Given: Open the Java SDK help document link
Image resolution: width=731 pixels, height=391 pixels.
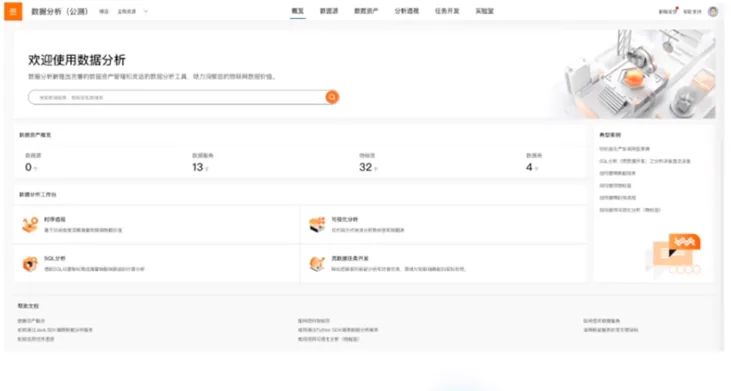Looking at the screenshot, I should 55,330.
